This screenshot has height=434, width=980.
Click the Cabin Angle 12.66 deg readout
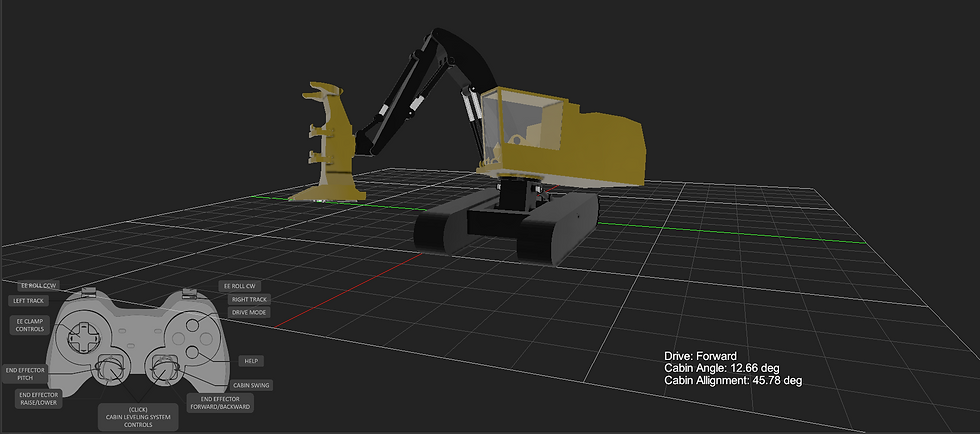(722, 368)
